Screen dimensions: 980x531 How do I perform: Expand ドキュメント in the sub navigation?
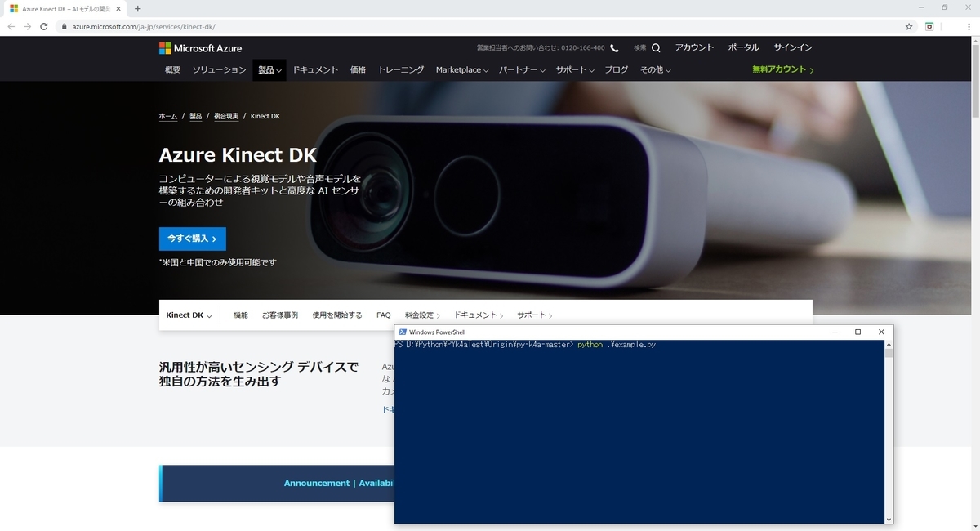point(479,315)
